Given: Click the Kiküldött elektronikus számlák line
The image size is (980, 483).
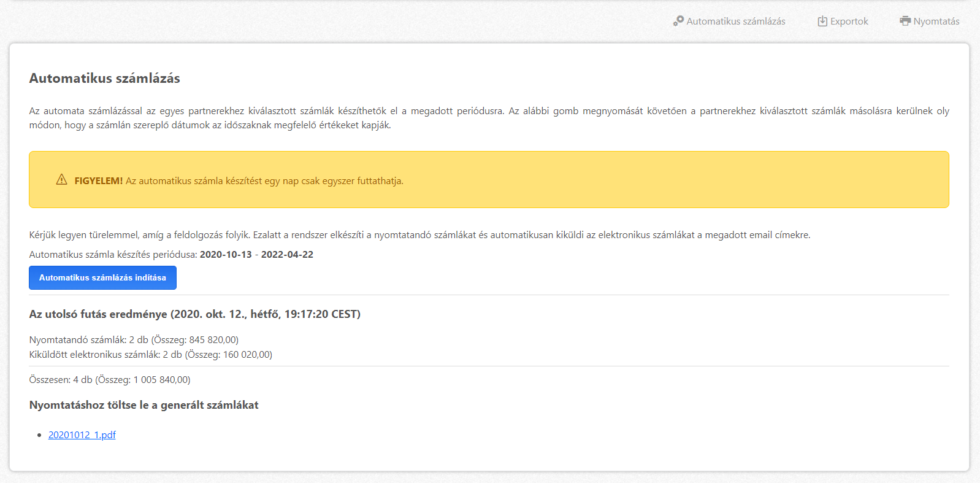Looking at the screenshot, I should tap(151, 355).
